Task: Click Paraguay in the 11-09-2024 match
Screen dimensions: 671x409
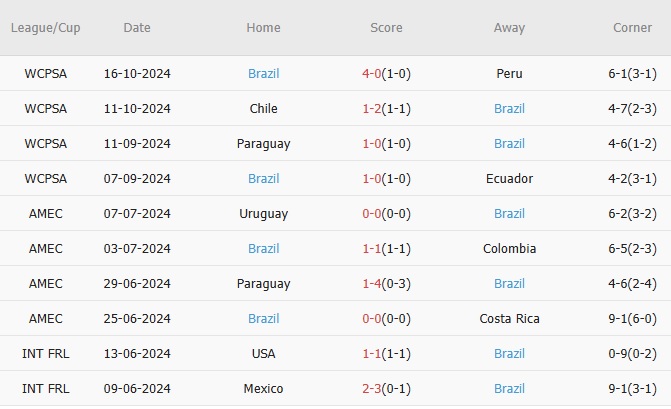Action: click(x=264, y=144)
